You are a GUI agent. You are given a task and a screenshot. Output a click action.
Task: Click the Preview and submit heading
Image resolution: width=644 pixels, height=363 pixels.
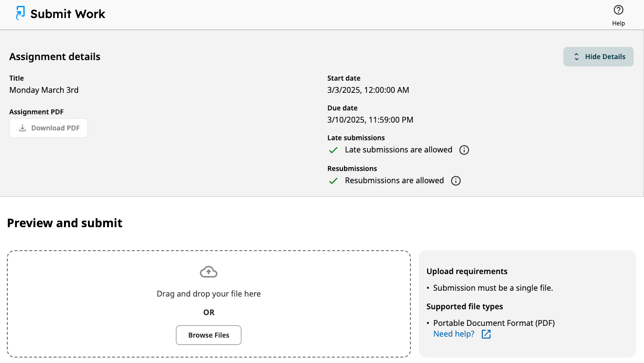coord(64,223)
